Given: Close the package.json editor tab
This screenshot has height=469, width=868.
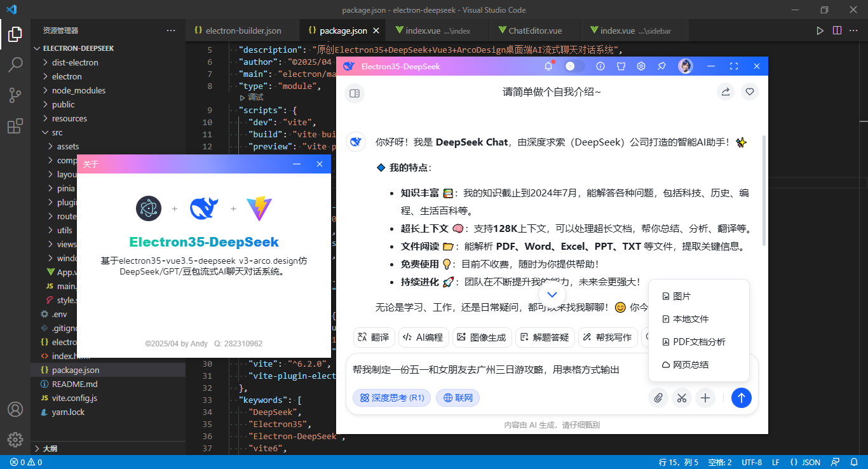Looking at the screenshot, I should pyautogui.click(x=376, y=31).
